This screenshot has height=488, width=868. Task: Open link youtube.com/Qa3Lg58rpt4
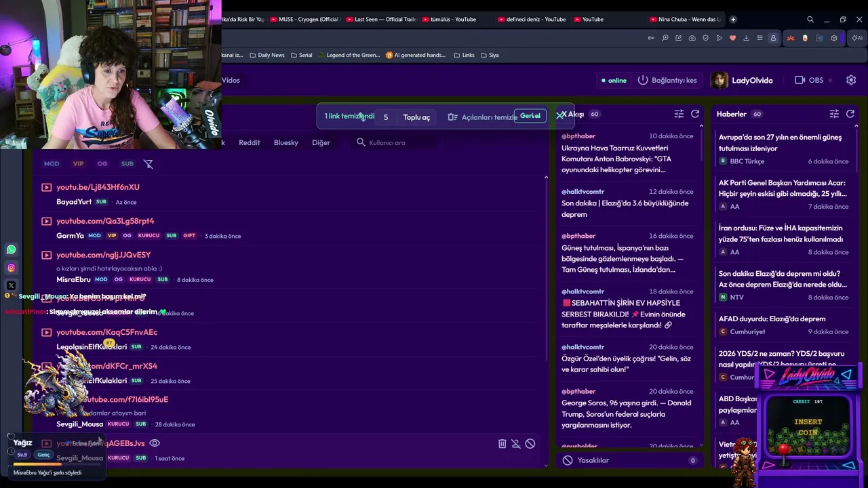(105, 221)
